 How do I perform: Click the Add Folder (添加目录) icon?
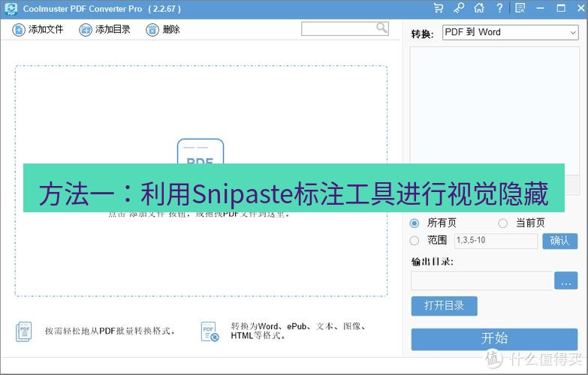coord(85,29)
